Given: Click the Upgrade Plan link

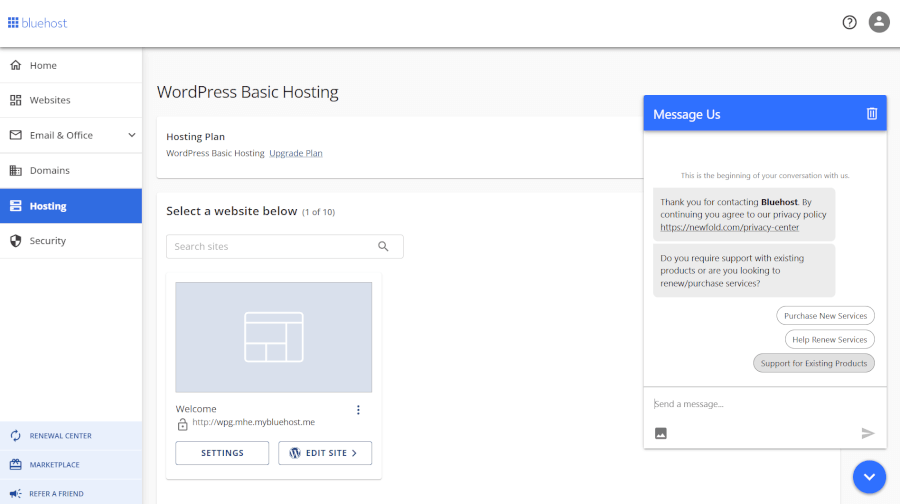Looking at the screenshot, I should pos(296,153).
